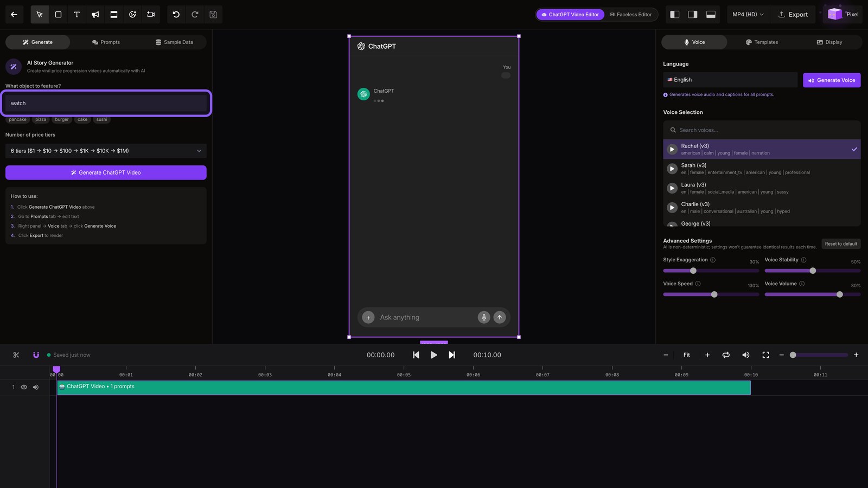This screenshot has width=868, height=488.
Task: Click Generate ChatGPT Video button
Action: pyautogui.click(x=106, y=172)
